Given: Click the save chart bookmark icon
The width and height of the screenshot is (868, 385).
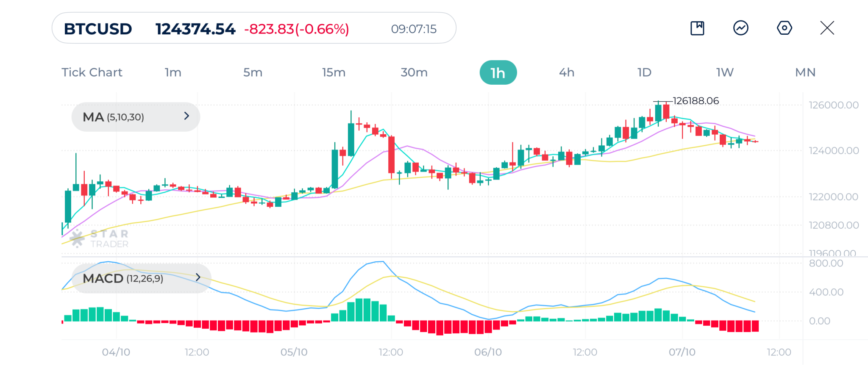Looking at the screenshot, I should (697, 28).
